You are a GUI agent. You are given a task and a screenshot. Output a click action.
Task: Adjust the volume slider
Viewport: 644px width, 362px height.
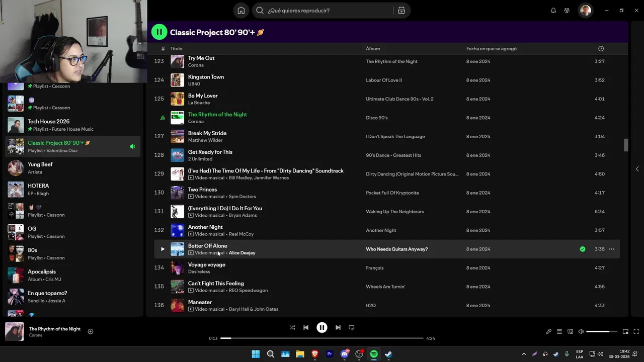[601, 331]
